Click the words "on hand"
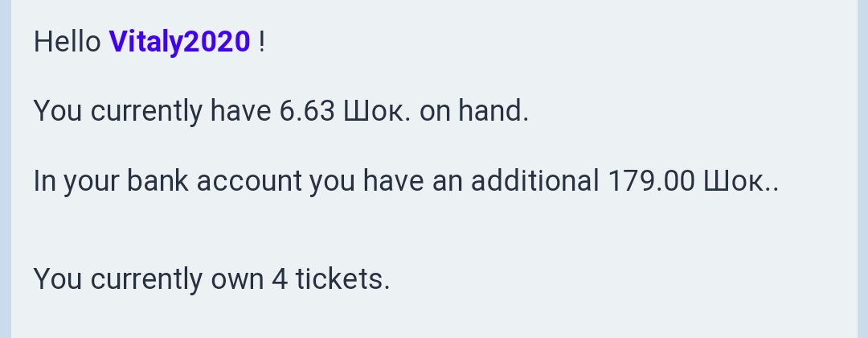 click(474, 111)
